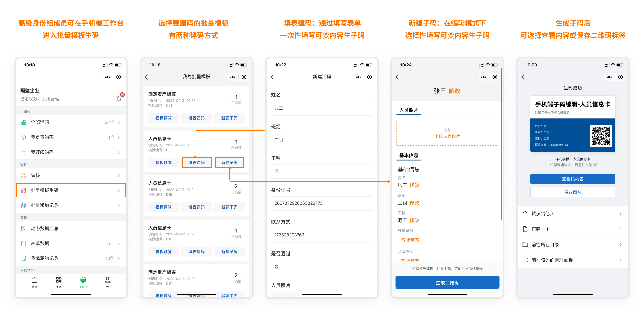Screen dimensions: 644x317
Task: Switch to 工作台 tab
Action: click(83, 283)
